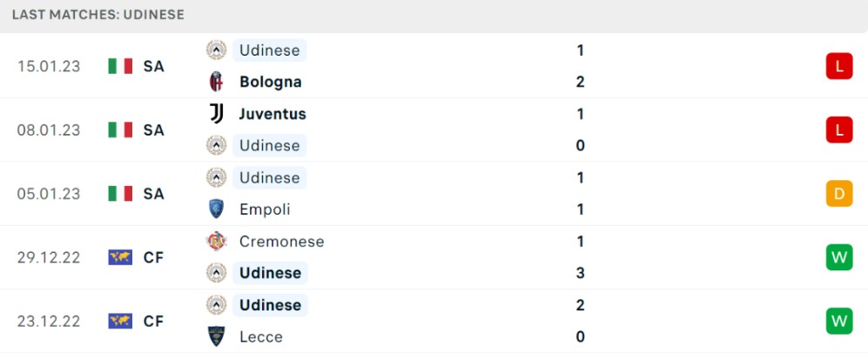
Task: Click the Italy flag on 05.01.23 row
Action: coord(120,194)
